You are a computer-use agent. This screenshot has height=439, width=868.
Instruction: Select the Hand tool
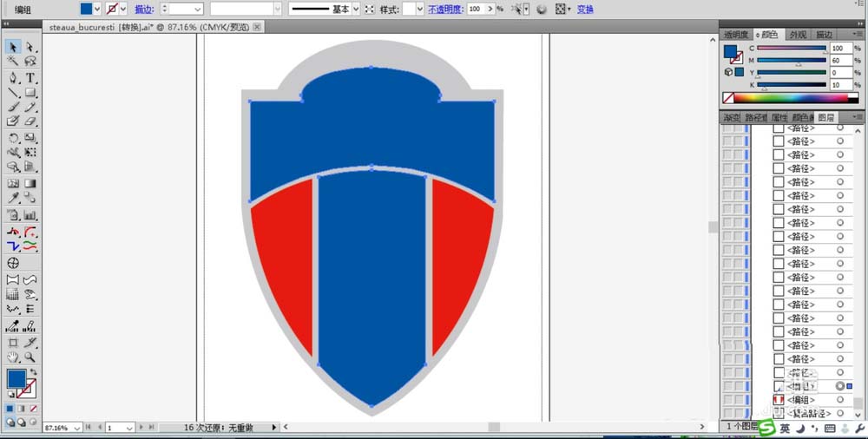[x=13, y=357]
